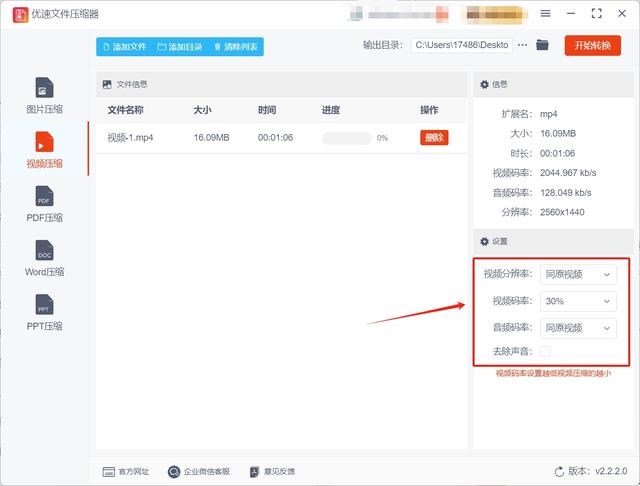Select the file row 视频-1.mp4
This screenshot has height=486, width=640.
[x=281, y=138]
